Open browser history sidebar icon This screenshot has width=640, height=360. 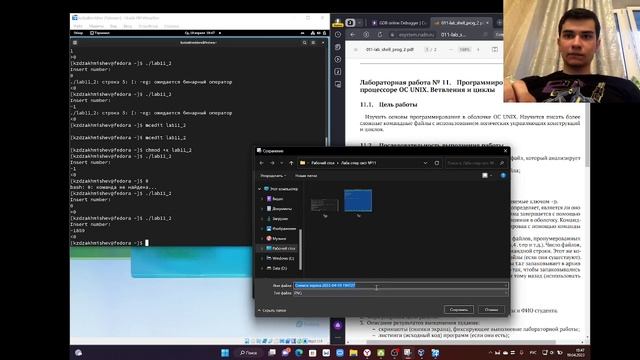[338, 35]
